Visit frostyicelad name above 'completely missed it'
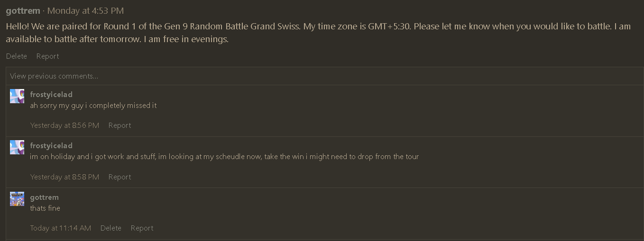This screenshot has height=241, width=644. tap(51, 95)
